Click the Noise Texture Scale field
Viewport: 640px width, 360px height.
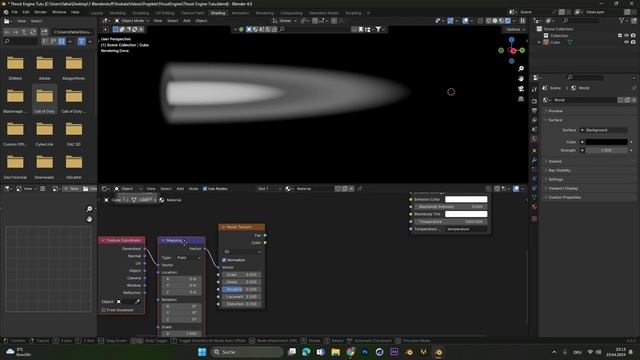click(x=242, y=275)
